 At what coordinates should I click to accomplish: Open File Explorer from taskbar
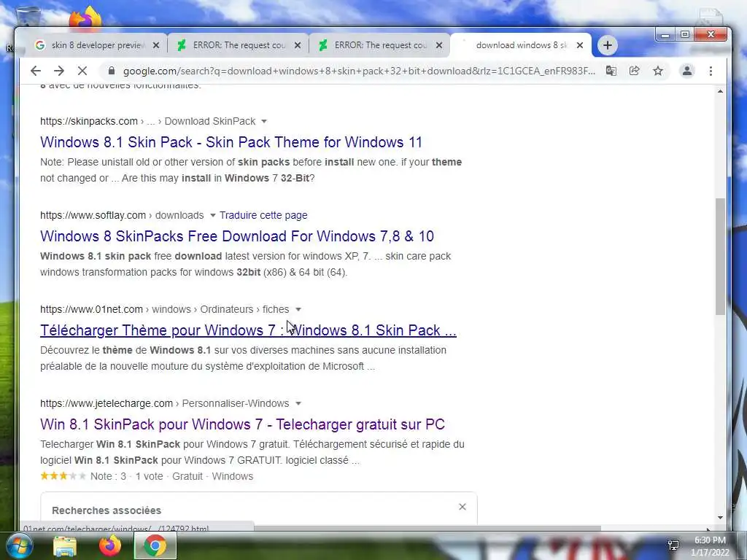click(65, 545)
